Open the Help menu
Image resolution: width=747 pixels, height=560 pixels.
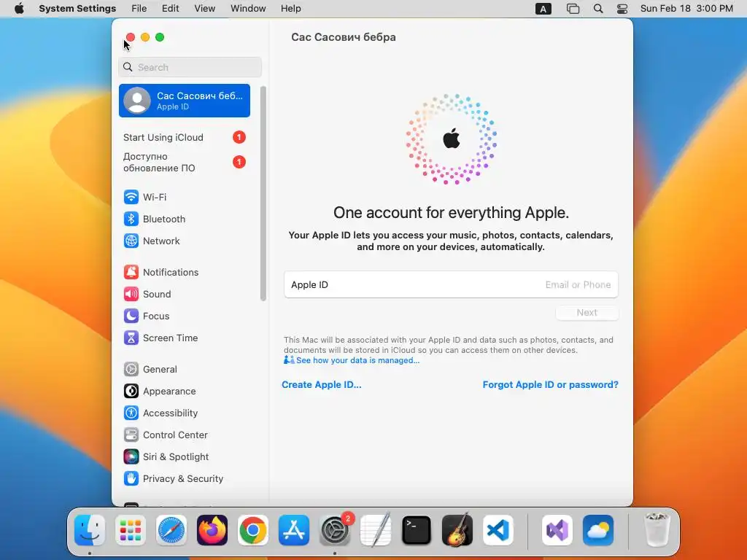tap(290, 9)
